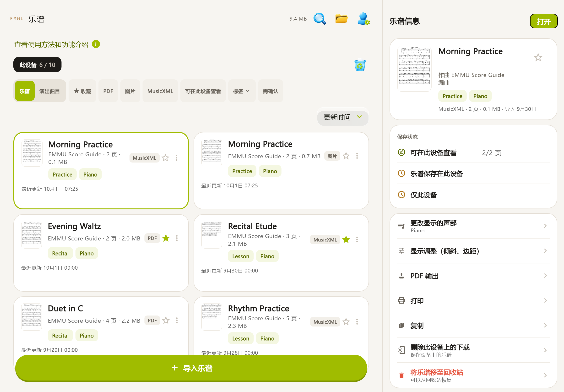564x392 pixels.
Task: Expand the PDF 输出 row chevron
Action: pyautogui.click(x=545, y=276)
